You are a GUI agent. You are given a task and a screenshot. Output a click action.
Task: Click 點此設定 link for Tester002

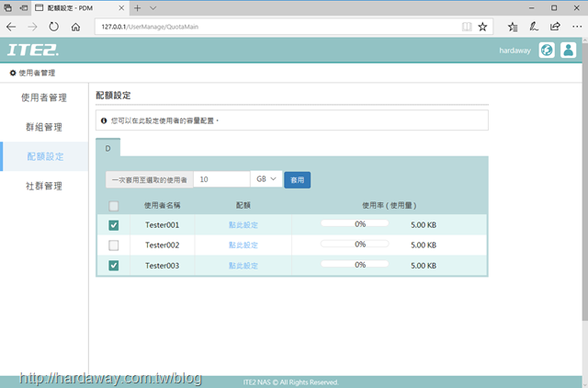(x=243, y=245)
